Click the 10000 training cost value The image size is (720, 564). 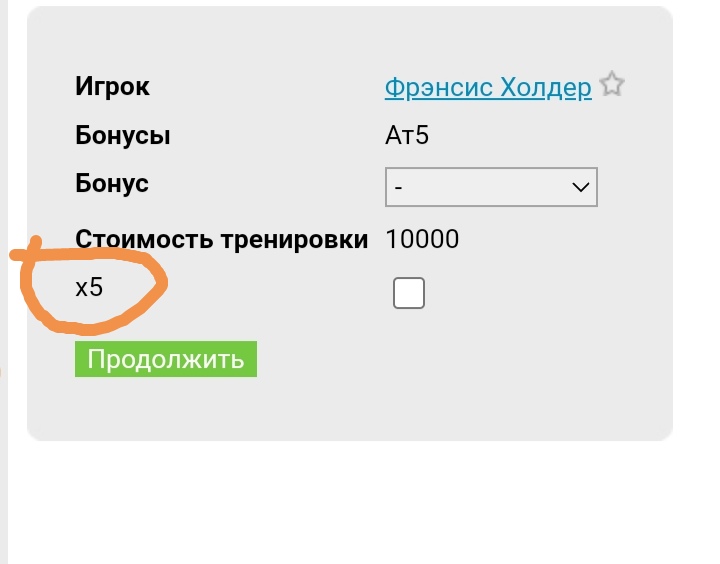[x=422, y=239]
